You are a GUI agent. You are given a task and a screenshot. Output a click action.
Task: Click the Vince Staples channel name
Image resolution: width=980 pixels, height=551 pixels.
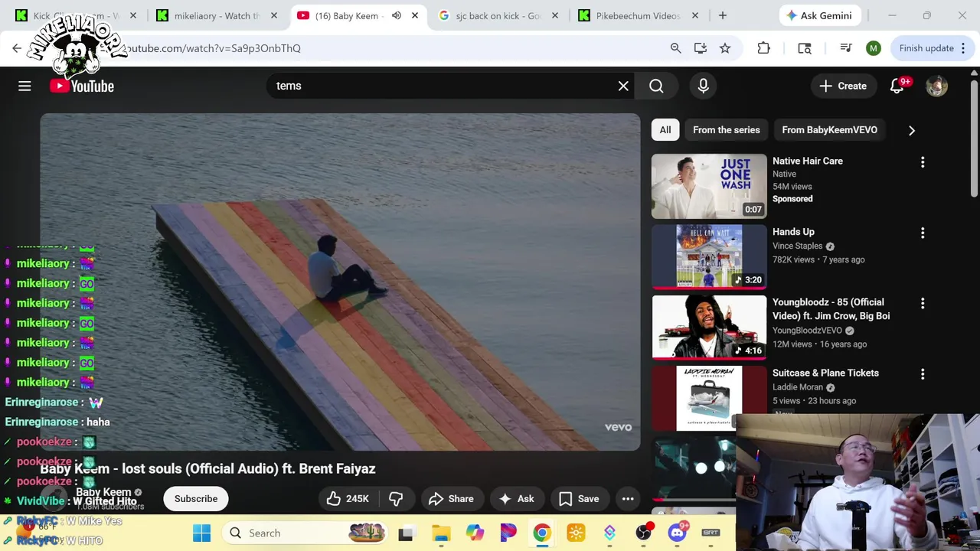tap(797, 246)
